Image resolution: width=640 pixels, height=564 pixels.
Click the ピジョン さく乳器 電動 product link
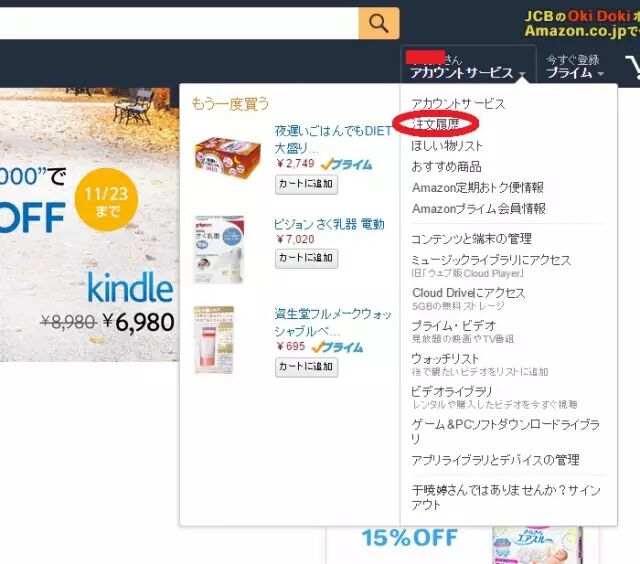329,224
